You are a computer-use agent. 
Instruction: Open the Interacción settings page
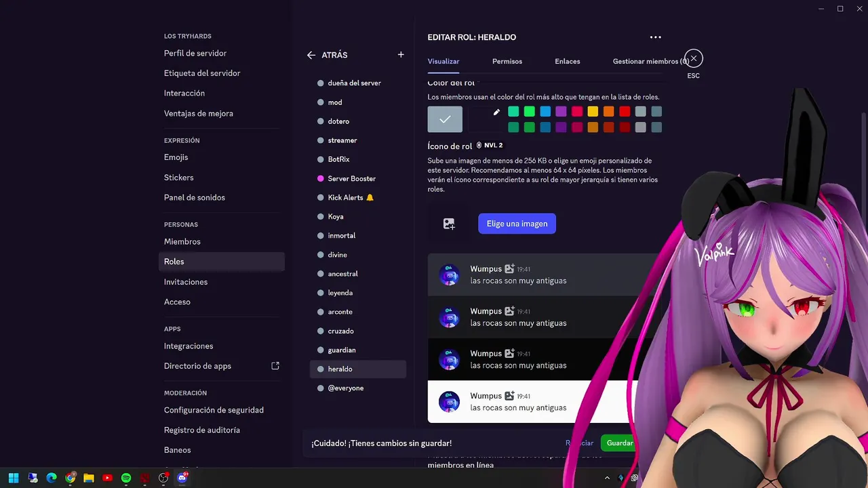click(222, 93)
